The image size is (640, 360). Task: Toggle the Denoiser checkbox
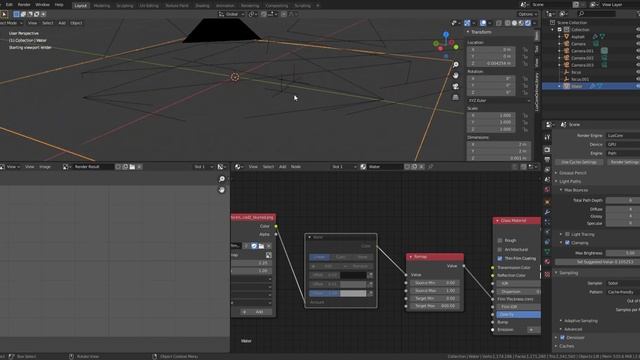pos(562,338)
